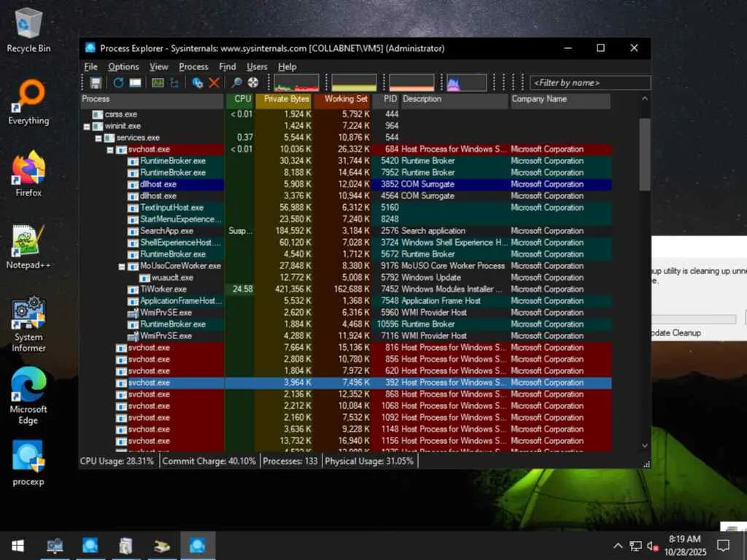Open the Users menu
Image resolution: width=747 pixels, height=560 pixels.
click(257, 66)
